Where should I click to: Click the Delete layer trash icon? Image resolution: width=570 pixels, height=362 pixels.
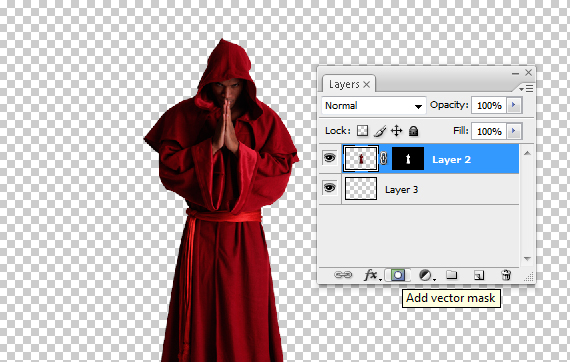506,275
